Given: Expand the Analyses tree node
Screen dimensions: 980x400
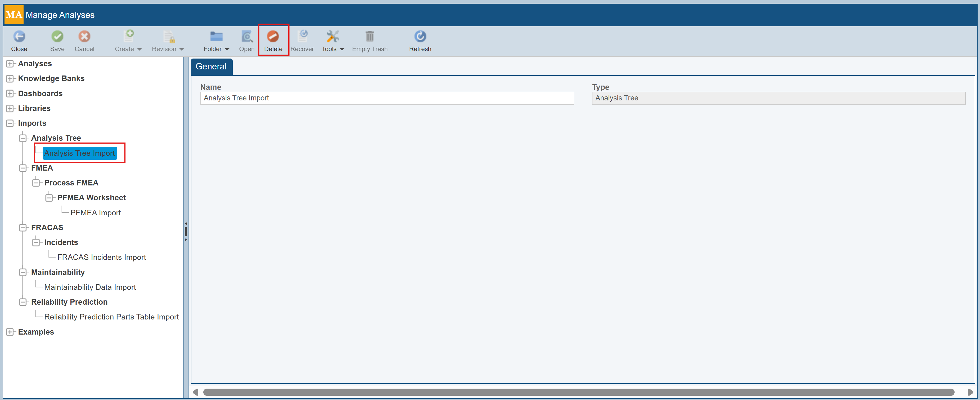Looking at the screenshot, I should point(10,64).
